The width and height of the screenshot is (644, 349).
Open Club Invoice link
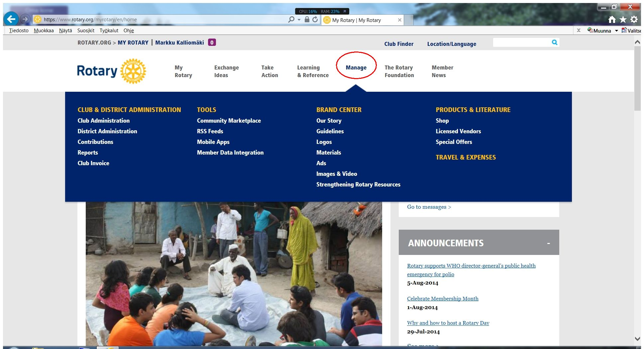(x=93, y=163)
